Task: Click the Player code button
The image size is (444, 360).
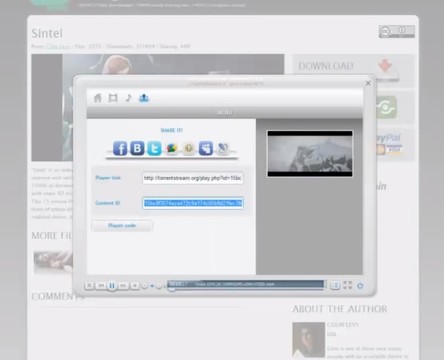Action: pos(122,226)
